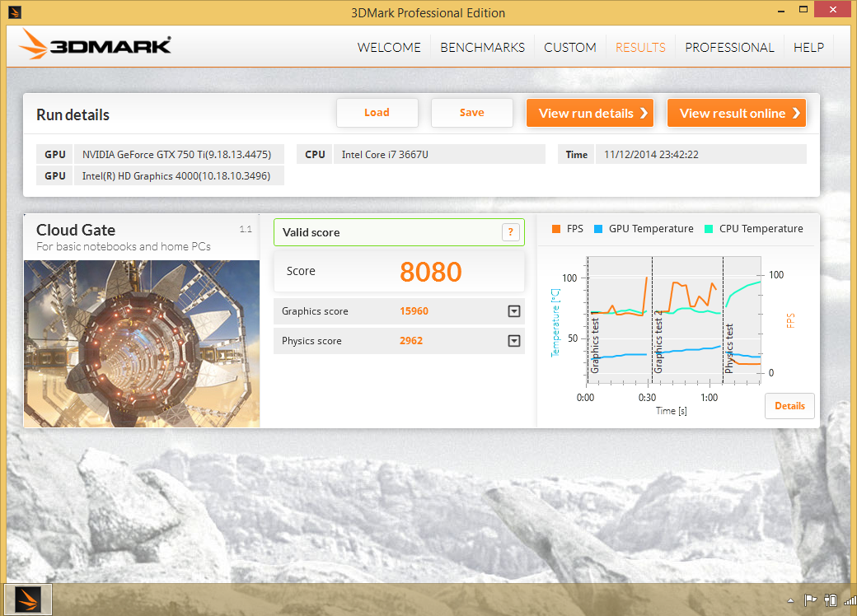The width and height of the screenshot is (857, 616).
Task: Click the orange FPS legend swatch
Action: point(556,229)
